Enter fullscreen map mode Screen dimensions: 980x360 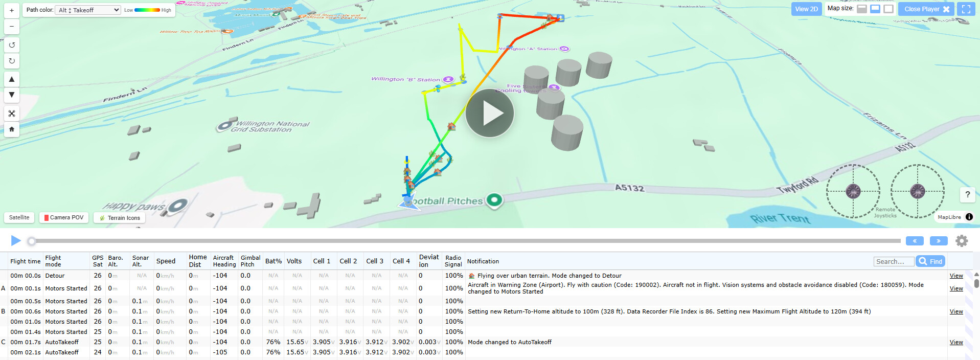pos(966,9)
